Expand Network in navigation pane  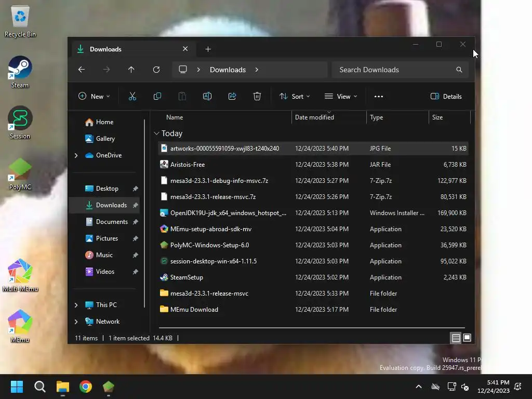[x=76, y=322]
